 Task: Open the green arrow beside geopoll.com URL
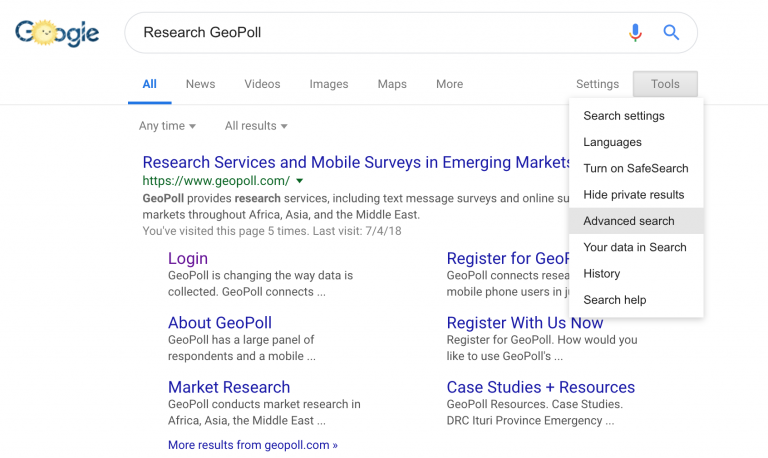click(x=299, y=181)
